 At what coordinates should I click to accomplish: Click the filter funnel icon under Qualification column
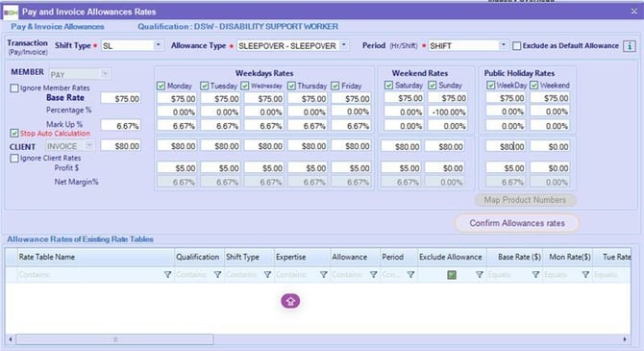[x=217, y=275]
